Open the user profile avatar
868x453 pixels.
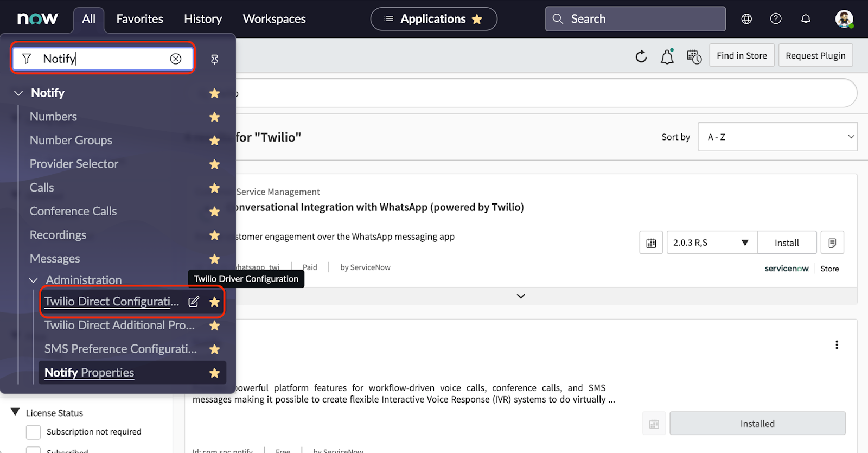pyautogui.click(x=844, y=19)
